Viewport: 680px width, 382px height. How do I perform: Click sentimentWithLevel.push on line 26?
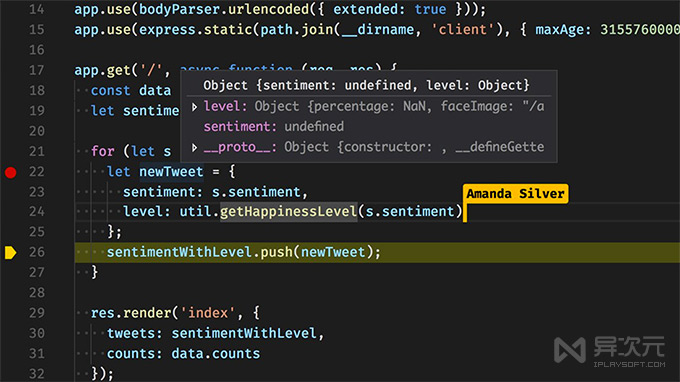coord(199,252)
